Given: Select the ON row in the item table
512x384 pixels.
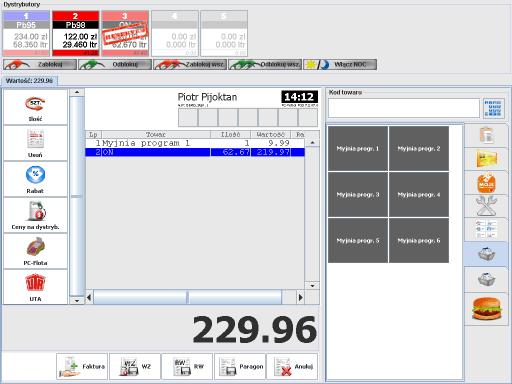Looking at the screenshot, I should [x=195, y=152].
